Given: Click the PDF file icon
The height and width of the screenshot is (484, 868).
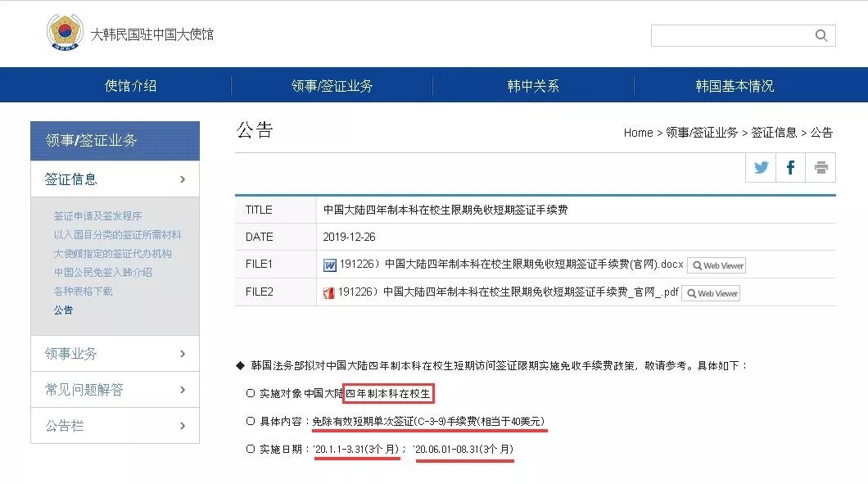Looking at the screenshot, I should (x=329, y=293).
